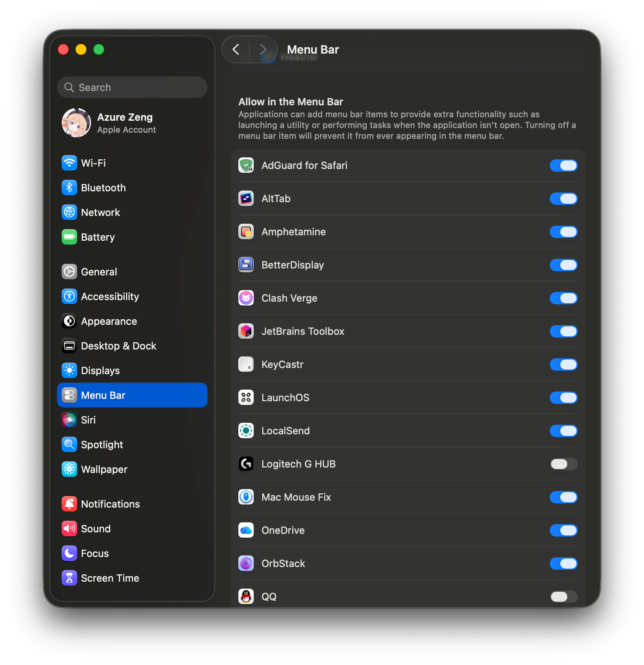Go forward with the toolbar arrow
Viewport: 644px width, 665px height.
[x=263, y=49]
